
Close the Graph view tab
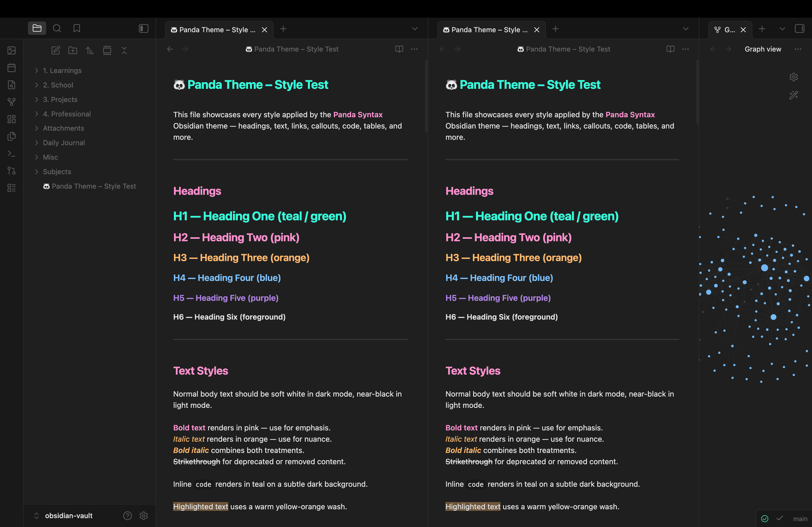(x=743, y=30)
